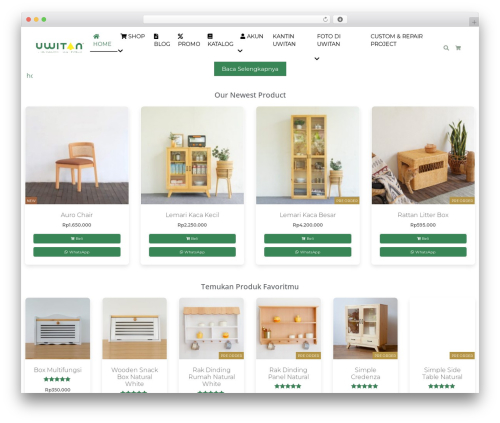The height and width of the screenshot is (423, 500).
Task: Click WhatsApp button for Rattan Litter Box
Action: [x=423, y=252]
